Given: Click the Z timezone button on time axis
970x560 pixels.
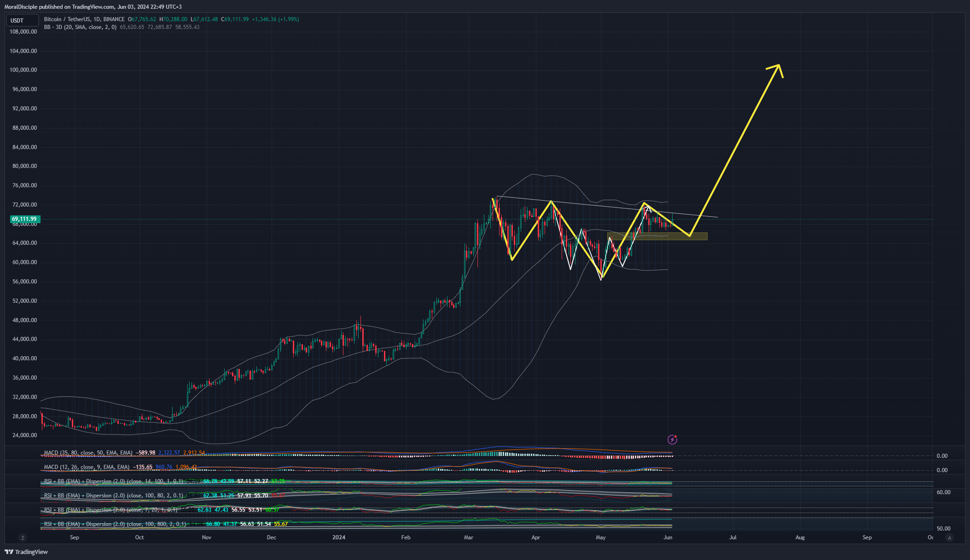Looking at the screenshot, I should [x=23, y=537].
